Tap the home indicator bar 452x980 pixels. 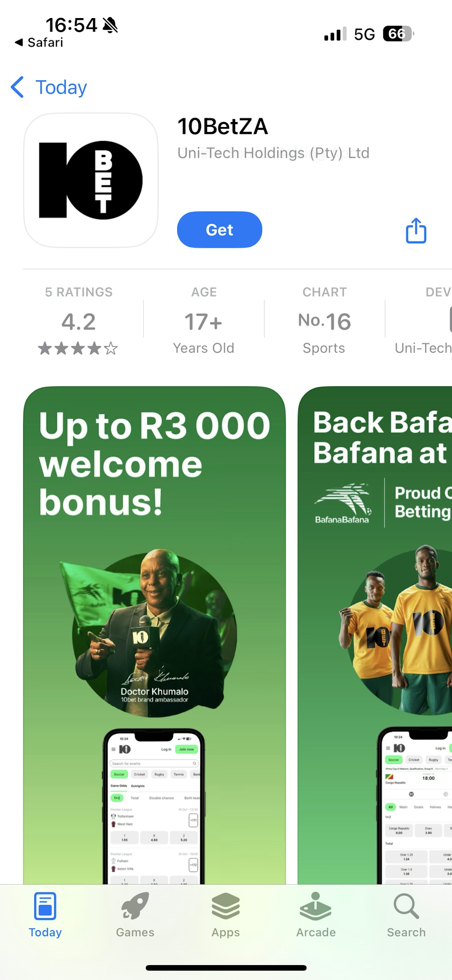click(226, 963)
